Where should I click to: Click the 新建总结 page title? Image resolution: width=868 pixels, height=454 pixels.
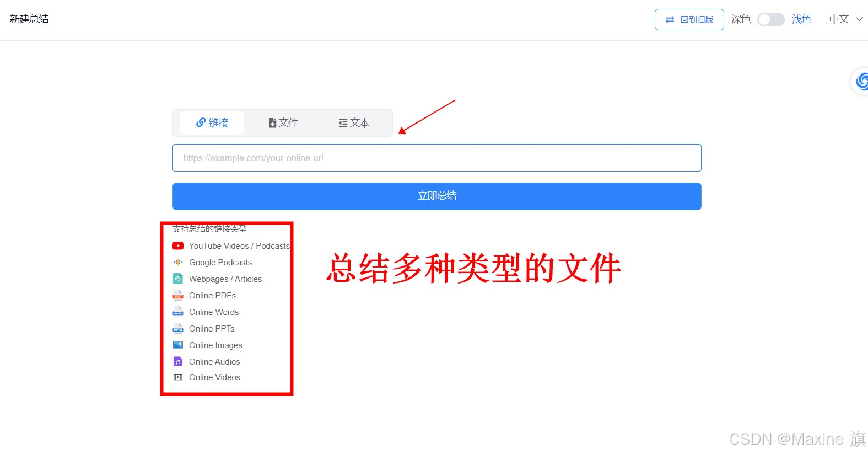click(x=29, y=19)
